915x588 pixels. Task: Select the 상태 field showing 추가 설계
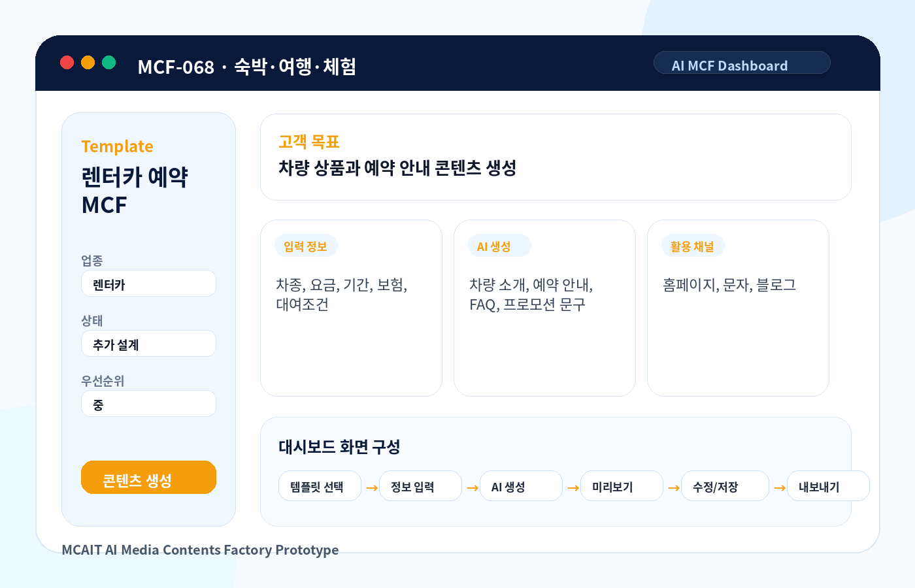(x=148, y=344)
